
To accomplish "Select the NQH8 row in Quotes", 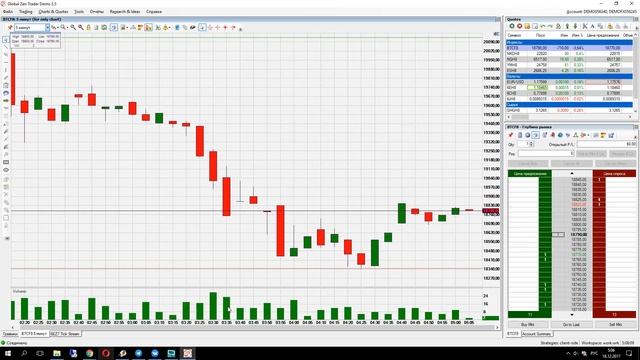I will pos(569,59).
